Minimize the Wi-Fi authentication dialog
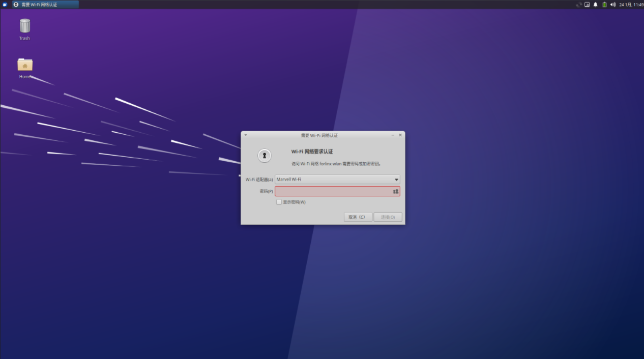This screenshot has height=359, width=644. (393, 135)
